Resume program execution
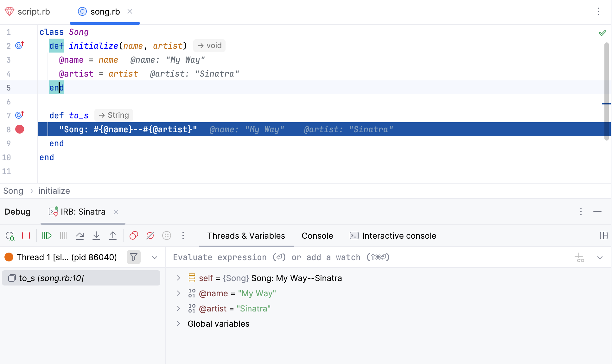The width and height of the screenshot is (612, 364). coord(47,236)
